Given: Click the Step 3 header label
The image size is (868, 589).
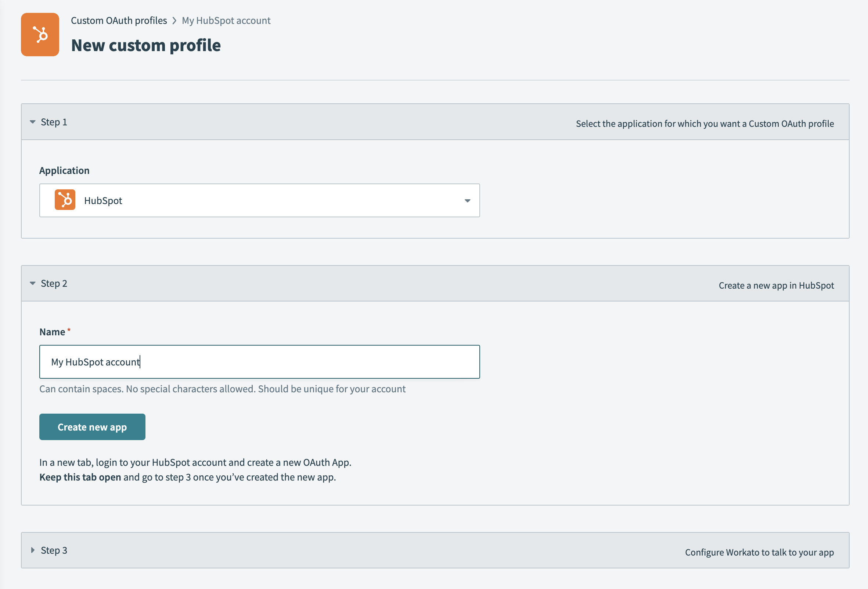Looking at the screenshot, I should pos(54,550).
